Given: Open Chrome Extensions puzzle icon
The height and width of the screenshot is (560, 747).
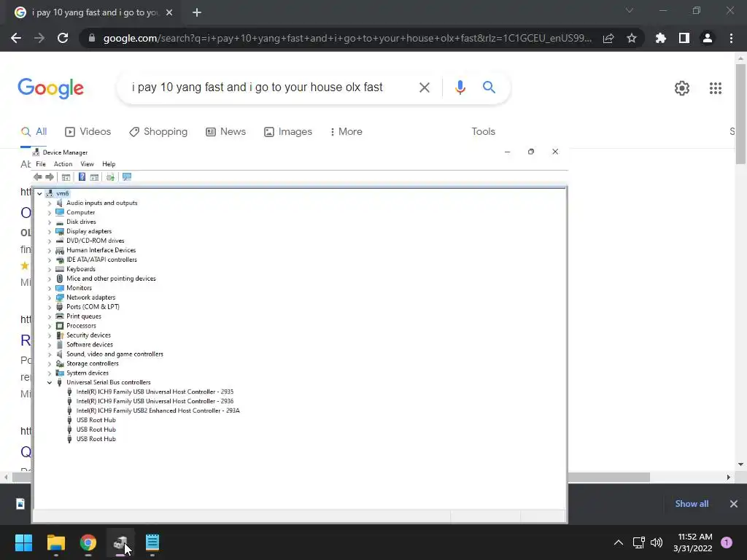Looking at the screenshot, I should pyautogui.click(x=661, y=38).
